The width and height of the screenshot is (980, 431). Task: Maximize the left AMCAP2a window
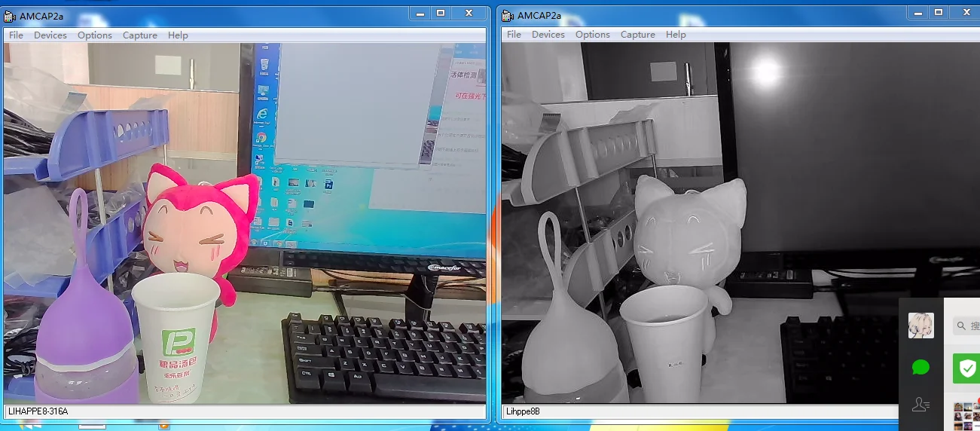[441, 14]
